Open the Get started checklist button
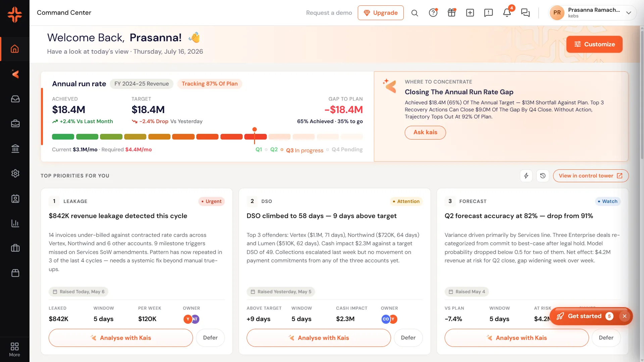 click(585, 316)
